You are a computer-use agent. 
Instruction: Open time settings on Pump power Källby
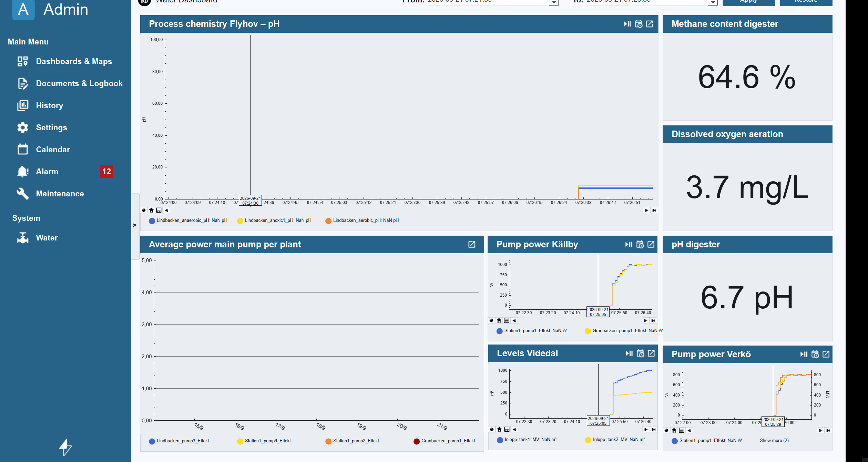[x=640, y=245]
